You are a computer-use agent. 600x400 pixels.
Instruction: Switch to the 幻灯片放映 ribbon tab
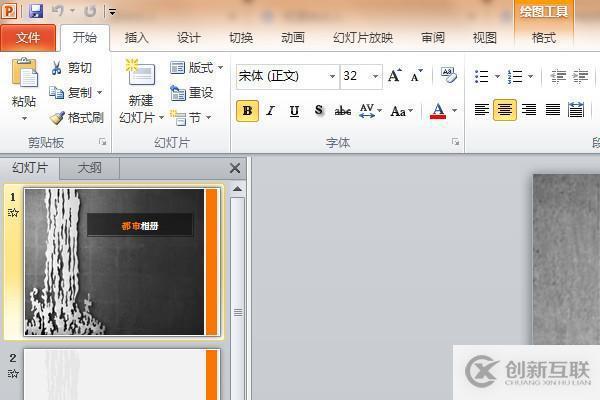click(363, 38)
